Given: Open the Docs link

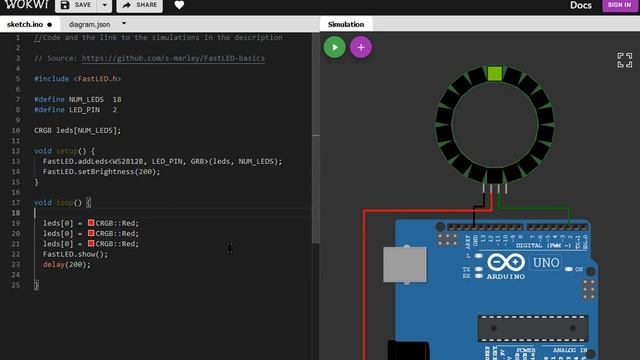Looking at the screenshot, I should click(x=580, y=5).
